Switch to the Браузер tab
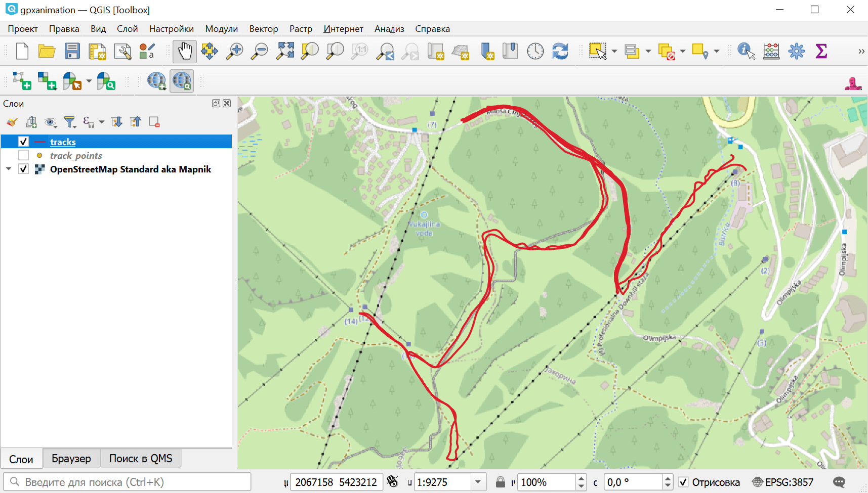The height and width of the screenshot is (493, 868). (x=71, y=459)
